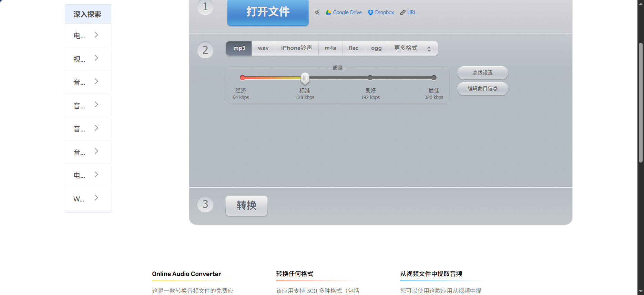Click the 打开文件 button
Screen dimensions: 644x295
(x=268, y=12)
